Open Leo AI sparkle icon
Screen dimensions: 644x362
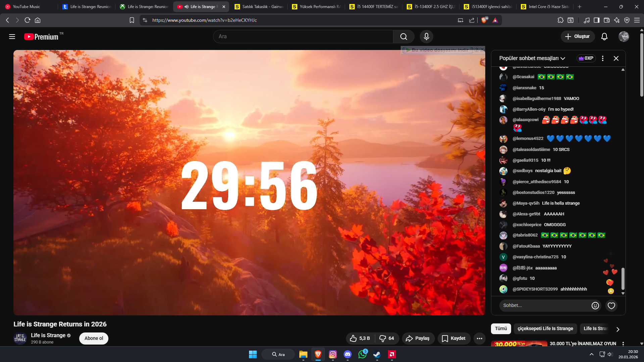click(x=616, y=20)
